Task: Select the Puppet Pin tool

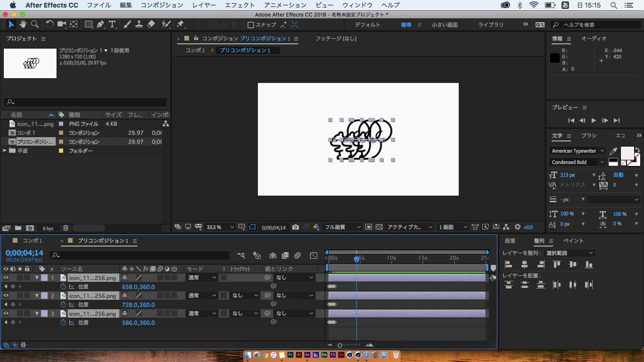Action: 181,25
